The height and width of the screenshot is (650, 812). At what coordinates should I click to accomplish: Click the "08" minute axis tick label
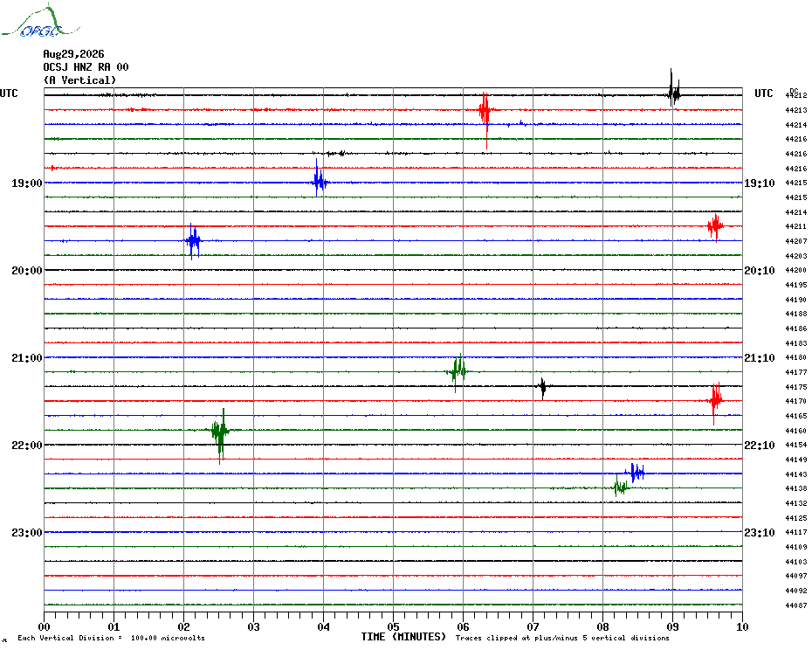point(602,626)
